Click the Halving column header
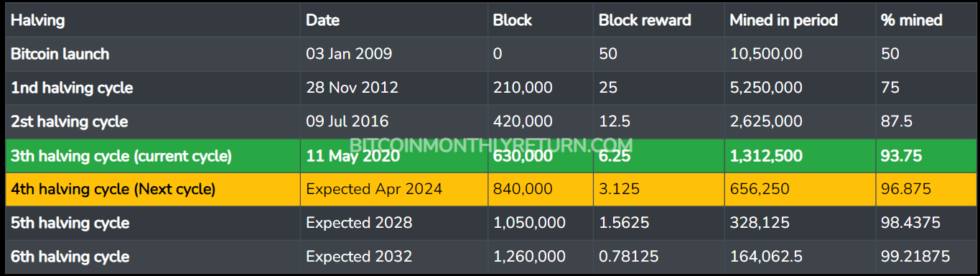 coord(37,20)
